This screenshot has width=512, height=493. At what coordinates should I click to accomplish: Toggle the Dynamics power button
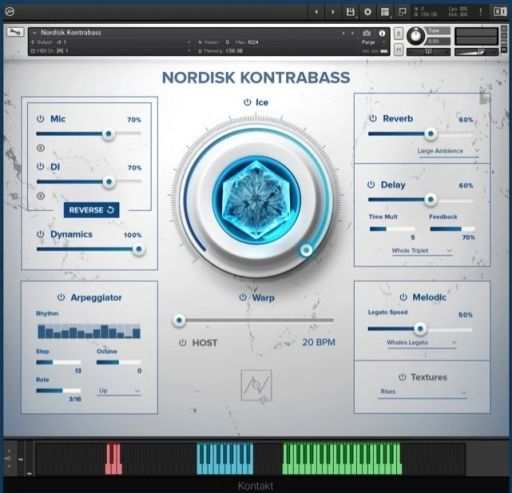40,234
